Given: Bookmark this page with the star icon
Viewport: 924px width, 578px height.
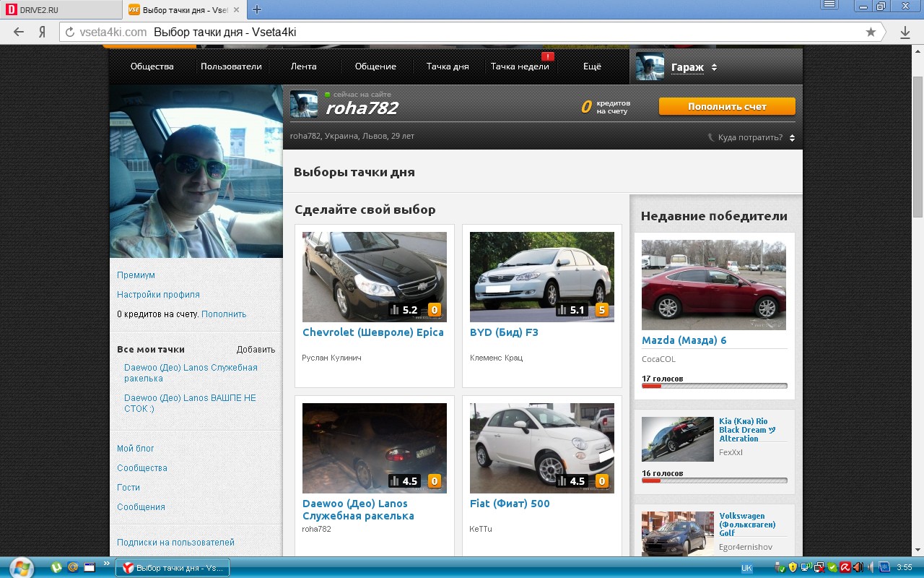Looking at the screenshot, I should [x=871, y=32].
